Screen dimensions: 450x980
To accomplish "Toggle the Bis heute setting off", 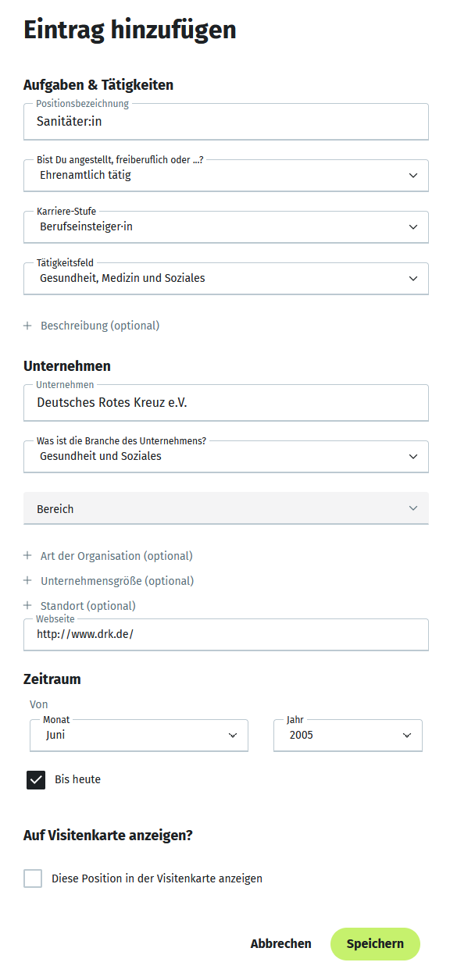I will point(35,779).
